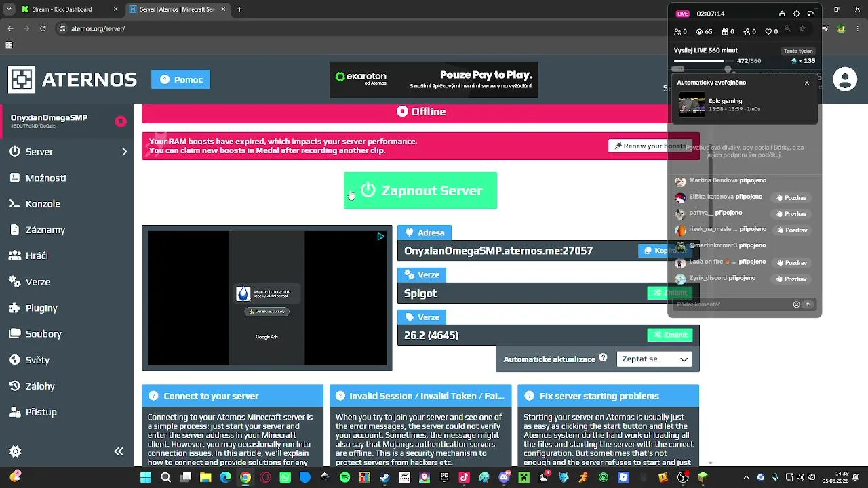Open the apps grid in bookmarks bar
The width and height of the screenshot is (868, 488).
click(x=9, y=45)
